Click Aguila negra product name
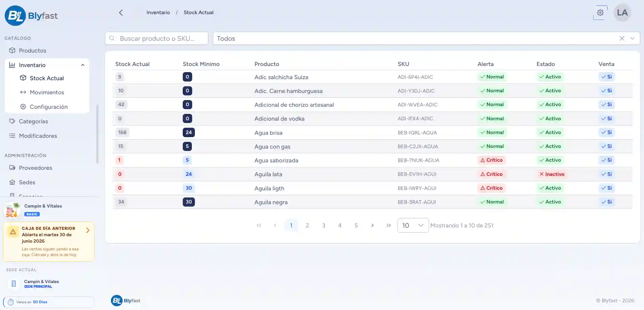This screenshot has width=644, height=310. click(x=271, y=202)
